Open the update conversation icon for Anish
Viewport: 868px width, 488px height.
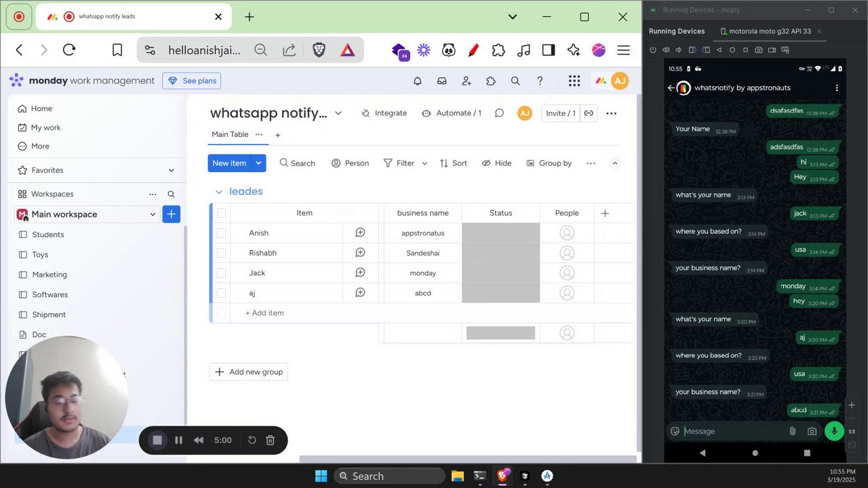pos(360,232)
